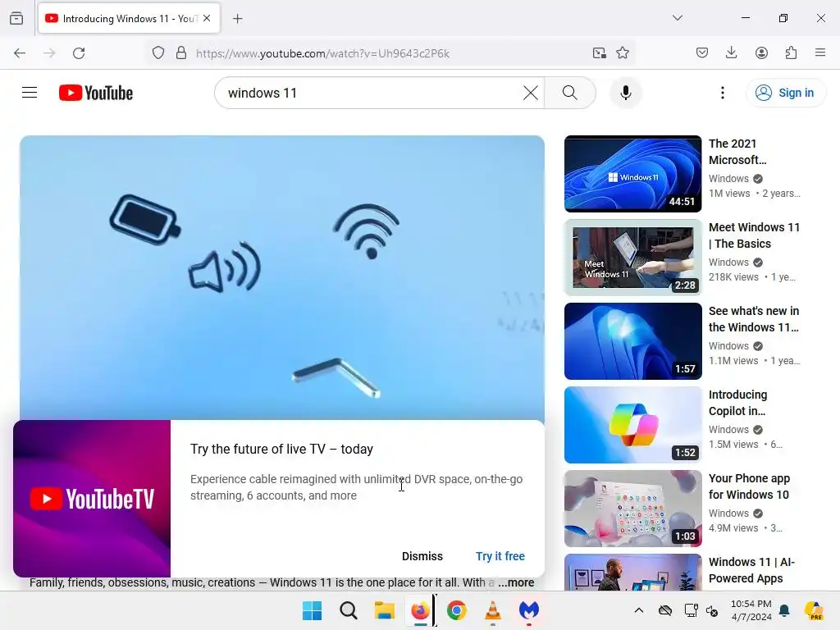Viewport: 840px width, 630px height.
Task: Toggle picture-in-picture icon in address bar
Action: pos(599,53)
